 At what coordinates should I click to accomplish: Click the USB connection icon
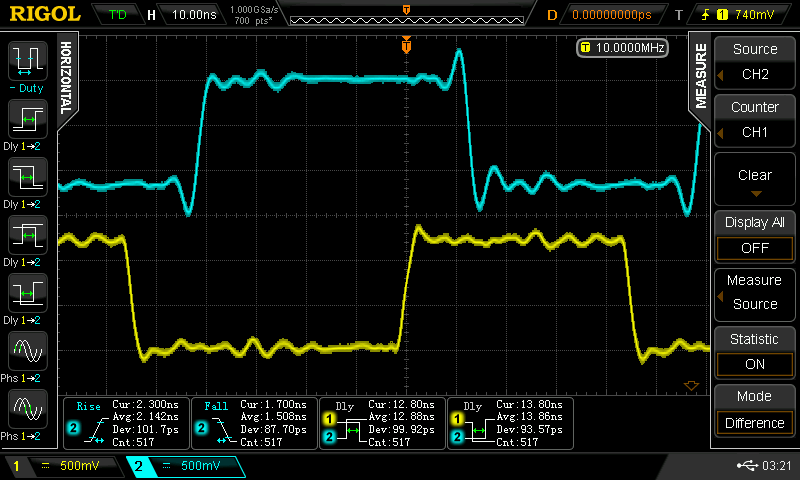tap(747, 465)
